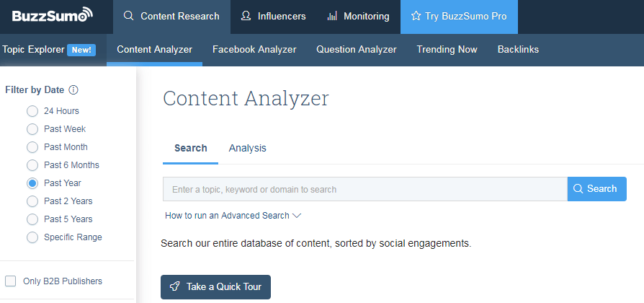This screenshot has height=303, width=644.
Task: Choose the Specific Range date option
Action: point(32,237)
